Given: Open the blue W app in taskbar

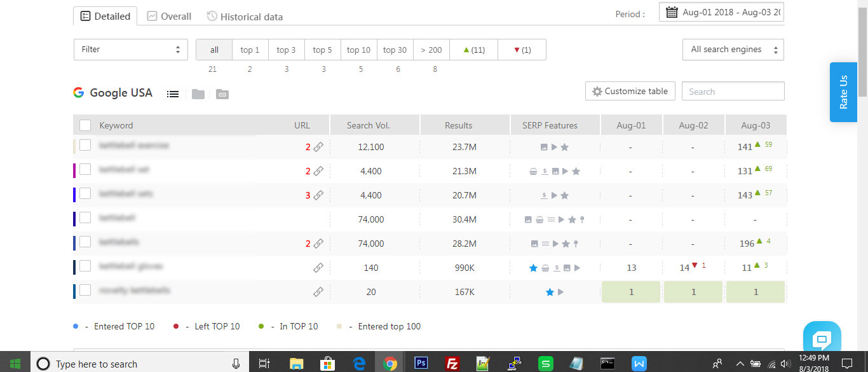Looking at the screenshot, I should pyautogui.click(x=639, y=363).
